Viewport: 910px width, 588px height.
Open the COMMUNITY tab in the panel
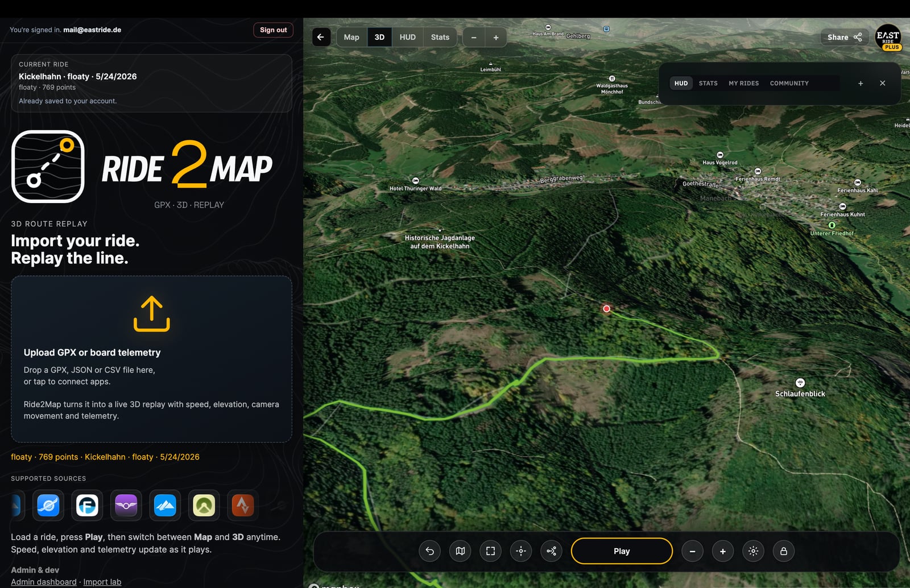[789, 83]
